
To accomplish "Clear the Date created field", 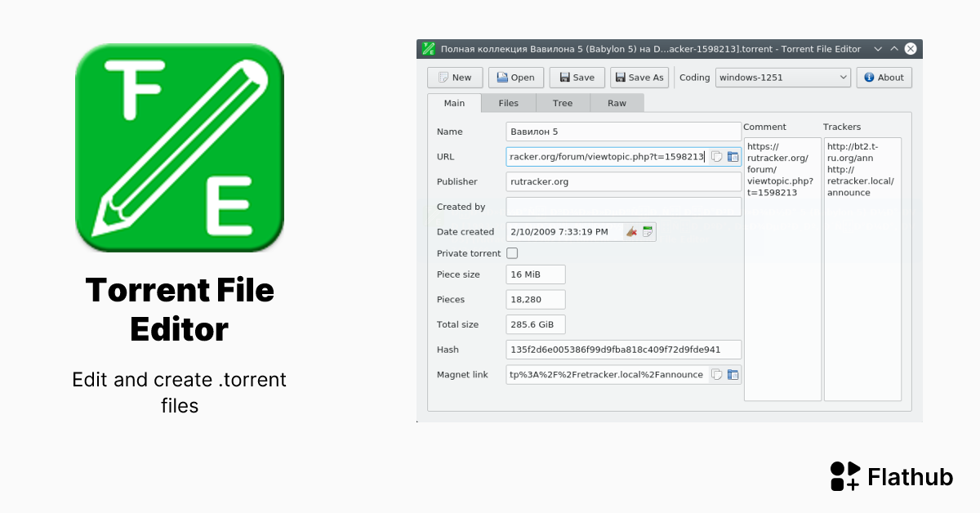I will click(x=631, y=231).
